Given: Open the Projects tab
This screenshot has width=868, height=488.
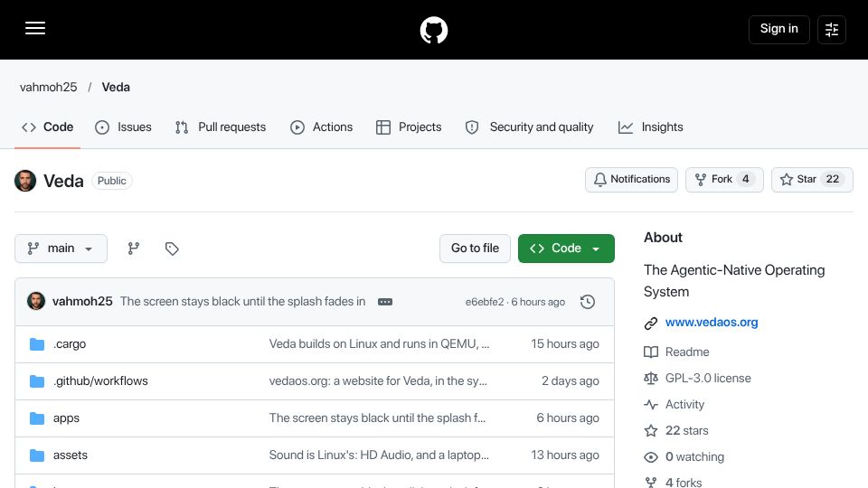Looking at the screenshot, I should [409, 127].
